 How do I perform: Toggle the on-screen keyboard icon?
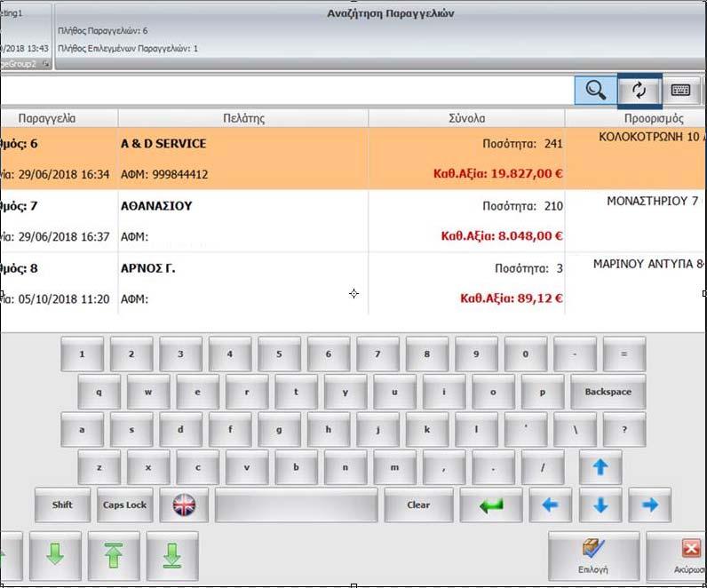pos(680,91)
